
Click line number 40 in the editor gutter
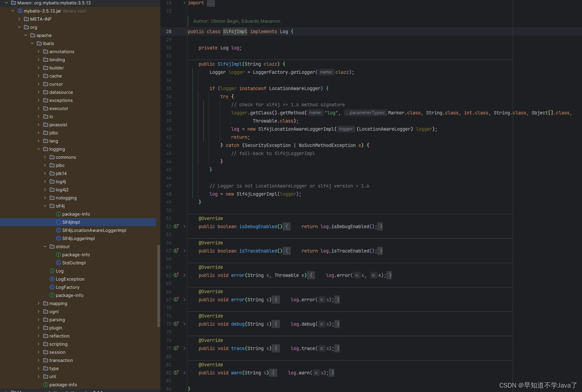(x=169, y=129)
